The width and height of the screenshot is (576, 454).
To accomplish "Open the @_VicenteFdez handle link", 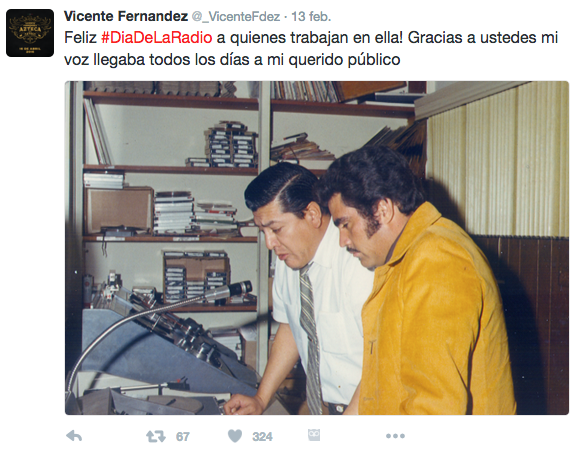I will (x=236, y=17).
